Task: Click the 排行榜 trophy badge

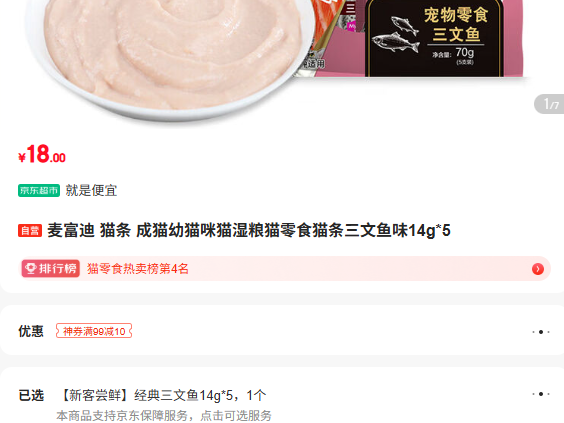Action: pyautogui.click(x=50, y=268)
